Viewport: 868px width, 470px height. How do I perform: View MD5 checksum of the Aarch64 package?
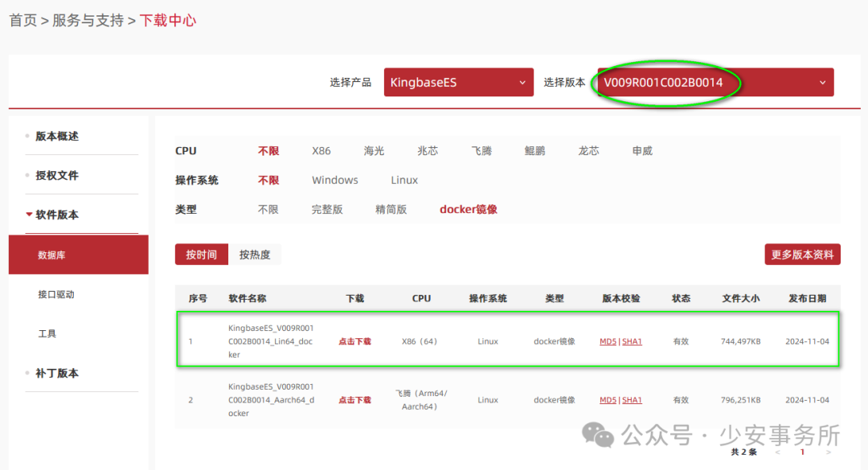click(x=608, y=399)
